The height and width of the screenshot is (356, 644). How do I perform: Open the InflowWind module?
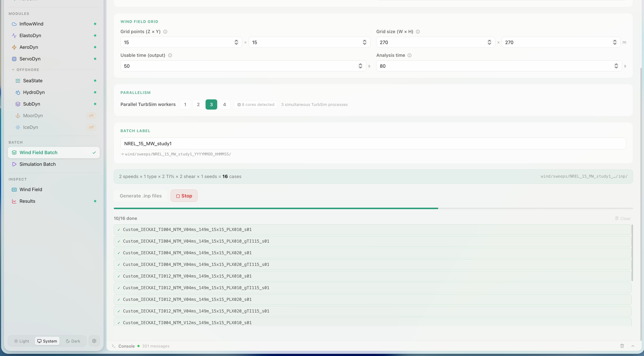click(x=54, y=24)
